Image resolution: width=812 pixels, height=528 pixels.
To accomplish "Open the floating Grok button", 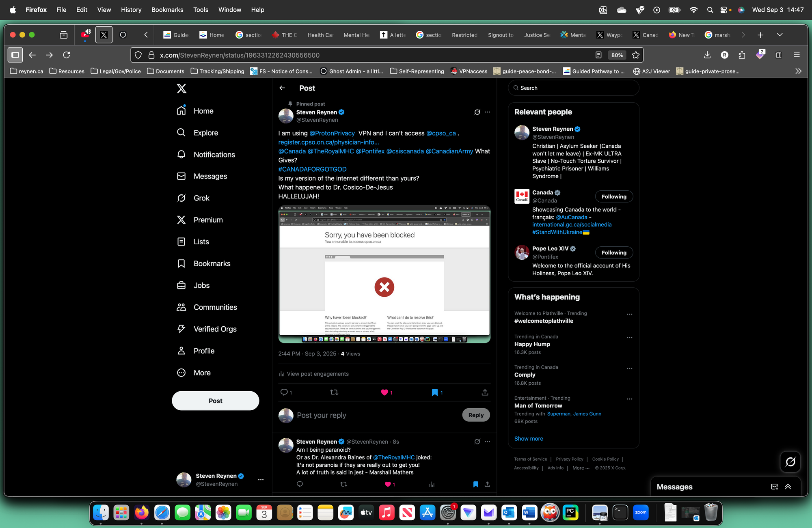I will pos(790,461).
